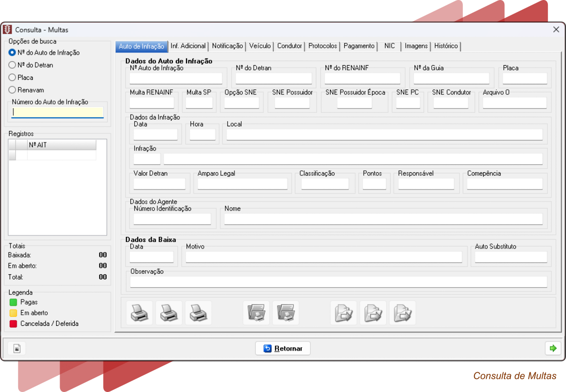Viewport: 566px width, 392px height.
Task: Click the Retornar button
Action: click(x=282, y=349)
